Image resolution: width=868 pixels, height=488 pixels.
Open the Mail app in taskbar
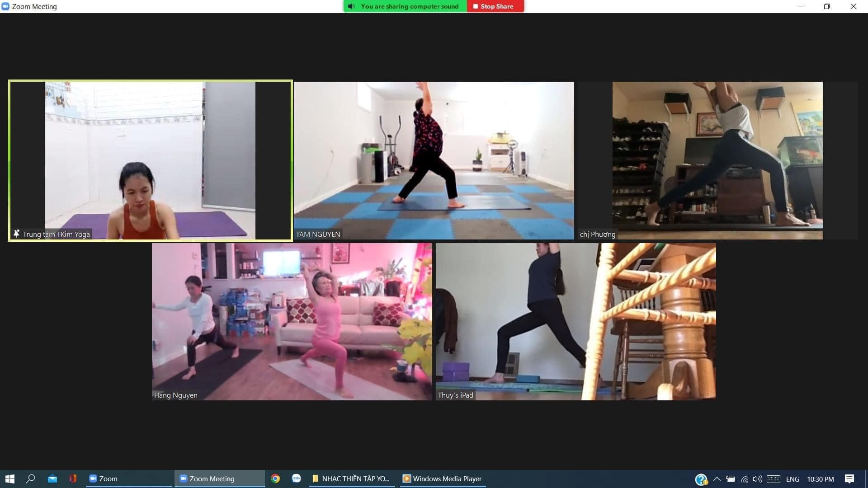(x=52, y=479)
